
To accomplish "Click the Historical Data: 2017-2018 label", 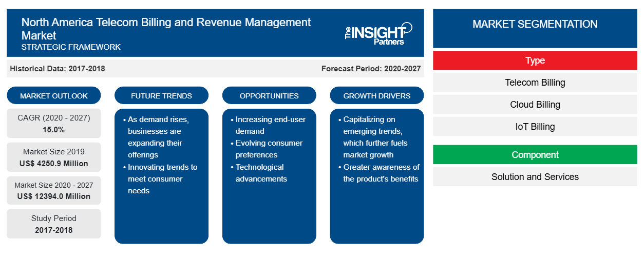I will click(x=58, y=69).
